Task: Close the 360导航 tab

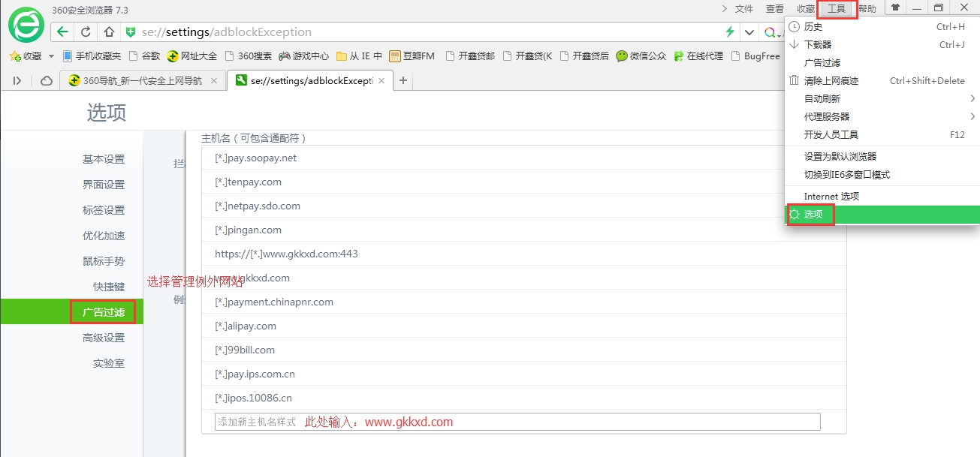Action: (x=214, y=81)
